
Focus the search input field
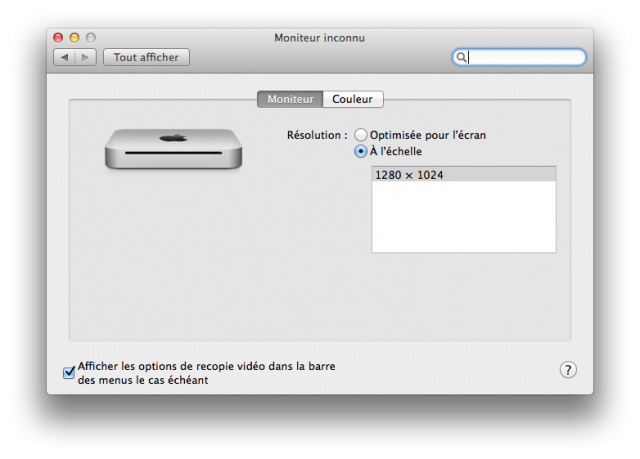[519, 57]
